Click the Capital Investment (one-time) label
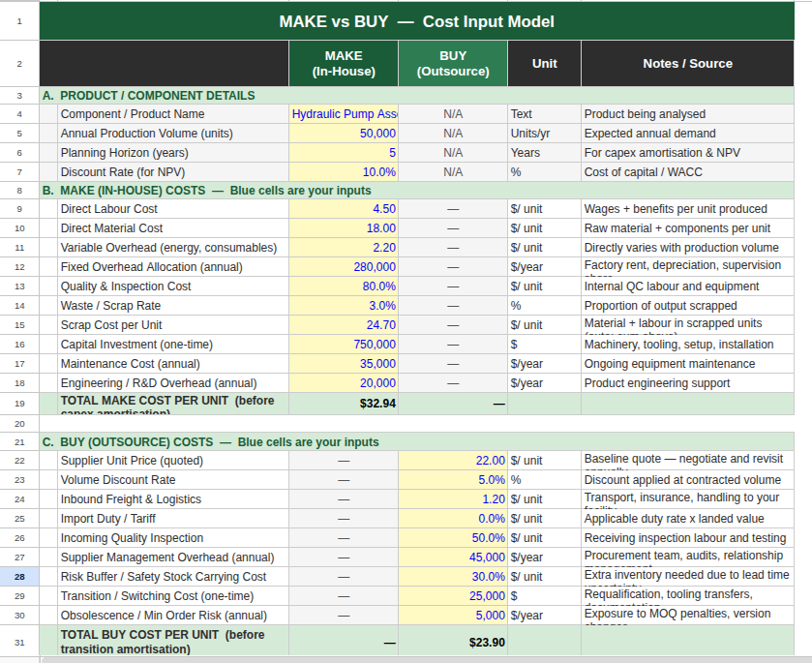 click(x=136, y=345)
